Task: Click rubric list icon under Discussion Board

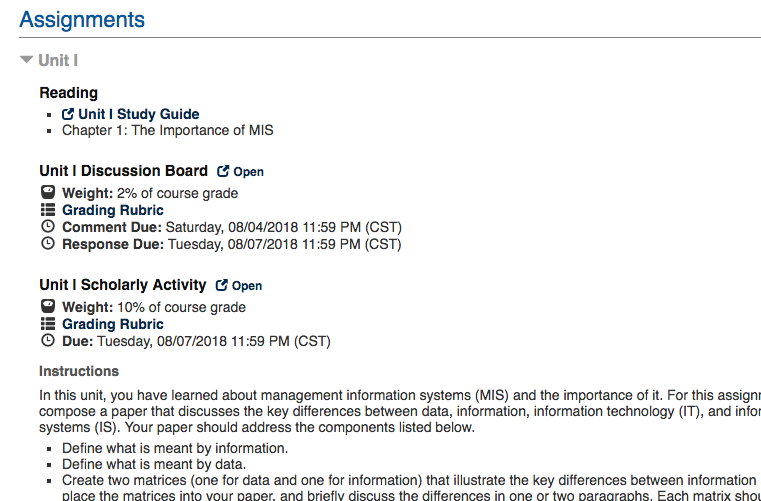Action: tap(48, 210)
